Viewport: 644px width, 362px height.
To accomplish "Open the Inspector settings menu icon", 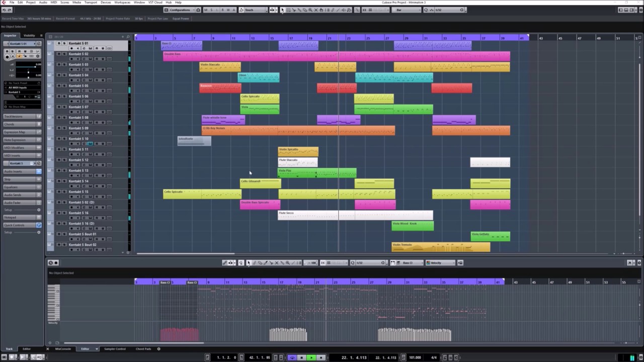I will (x=41, y=36).
